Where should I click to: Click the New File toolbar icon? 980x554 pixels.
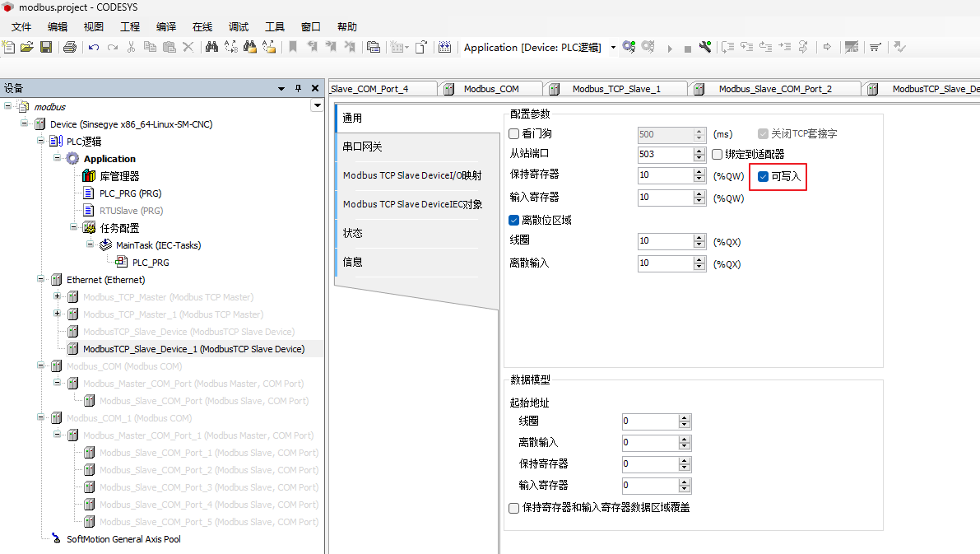coord(9,48)
